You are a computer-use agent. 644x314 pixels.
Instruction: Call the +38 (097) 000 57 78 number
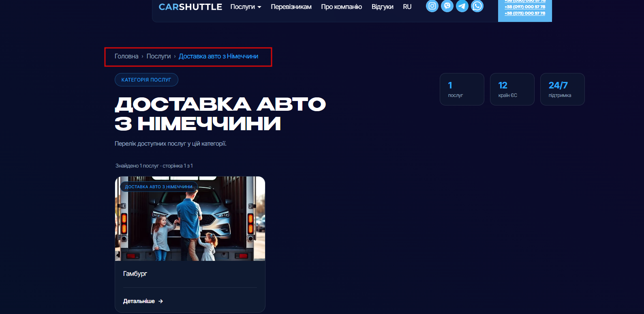(x=525, y=7)
